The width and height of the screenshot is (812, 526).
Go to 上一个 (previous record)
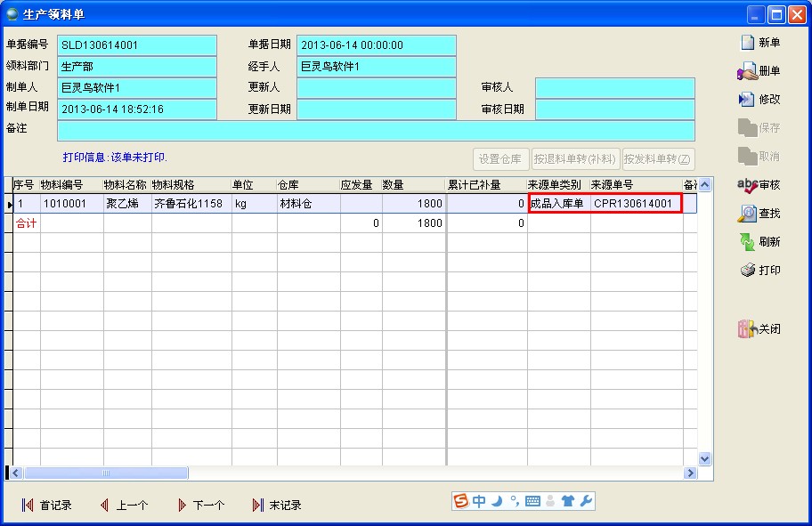point(105,506)
